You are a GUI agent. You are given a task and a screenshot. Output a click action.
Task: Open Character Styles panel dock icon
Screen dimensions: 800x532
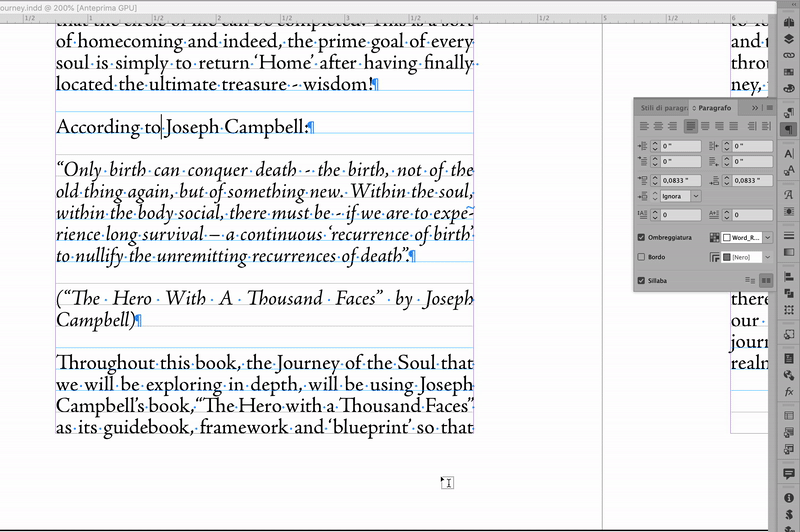pyautogui.click(x=789, y=170)
